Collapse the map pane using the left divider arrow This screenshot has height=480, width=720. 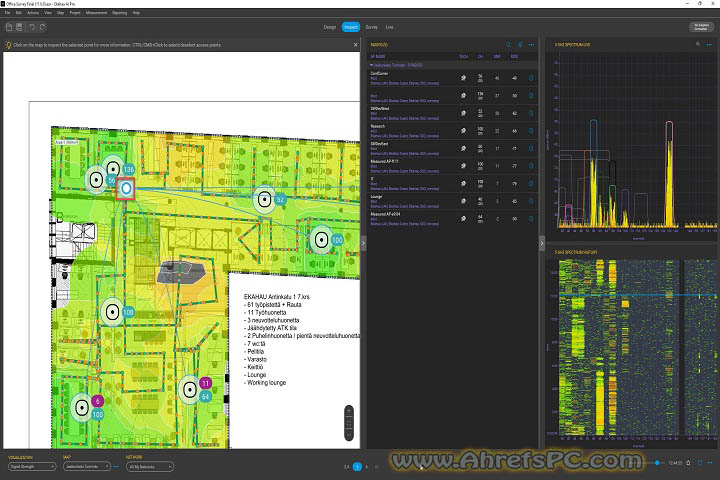pos(363,243)
